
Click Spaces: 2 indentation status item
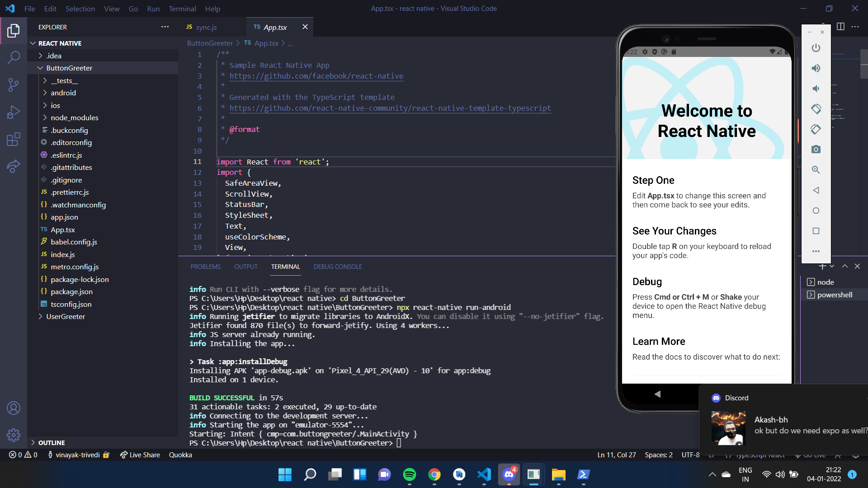(659, 455)
